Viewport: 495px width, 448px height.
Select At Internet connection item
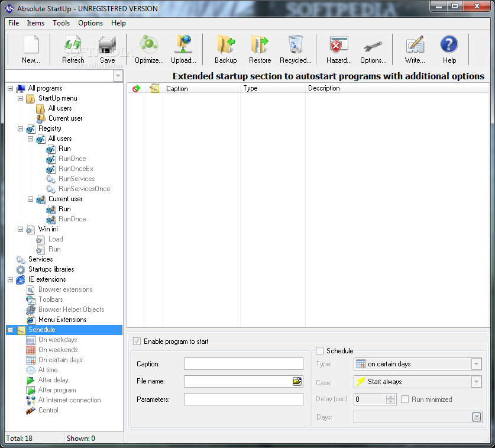pyautogui.click(x=69, y=400)
